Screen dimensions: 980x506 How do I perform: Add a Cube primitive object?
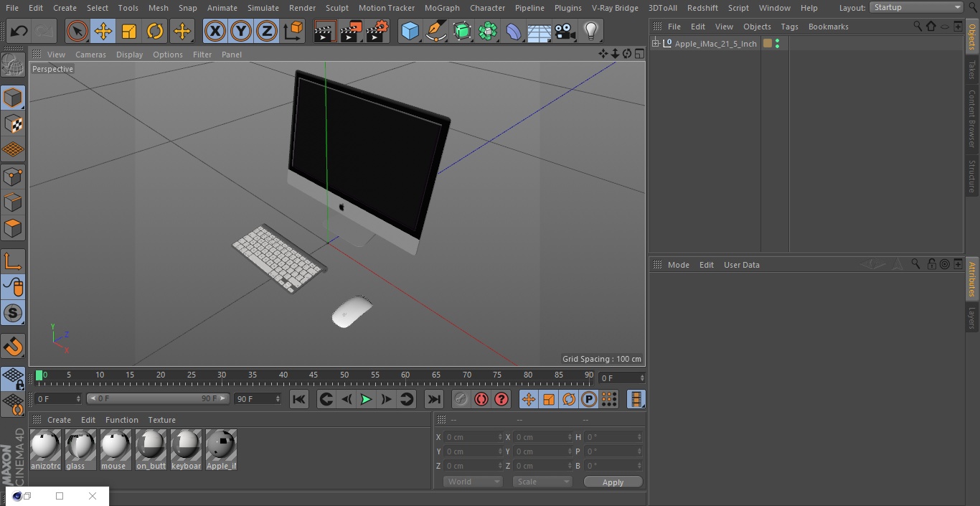[410, 31]
